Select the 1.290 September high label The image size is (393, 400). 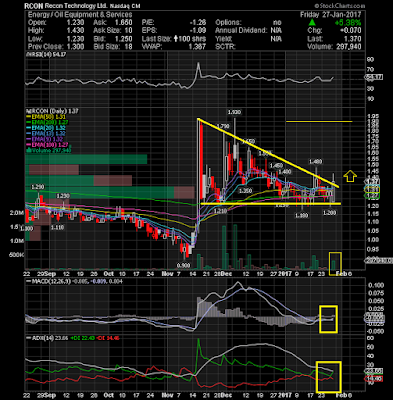point(37,187)
